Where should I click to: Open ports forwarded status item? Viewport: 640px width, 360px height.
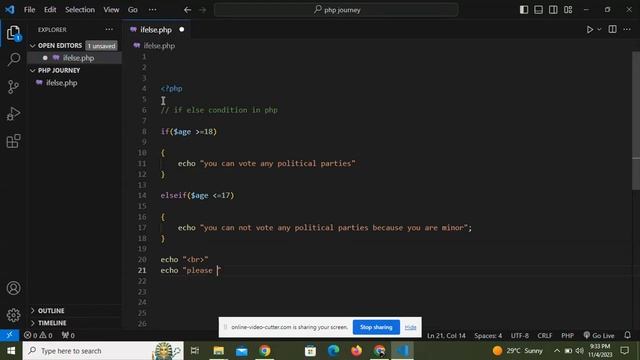(68, 336)
